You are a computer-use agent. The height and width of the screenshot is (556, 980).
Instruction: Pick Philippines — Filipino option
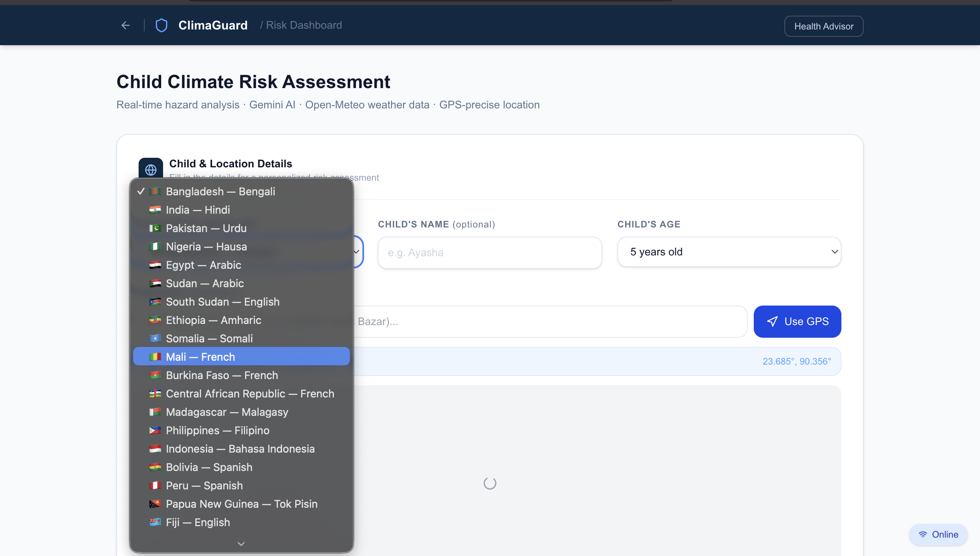(241, 430)
